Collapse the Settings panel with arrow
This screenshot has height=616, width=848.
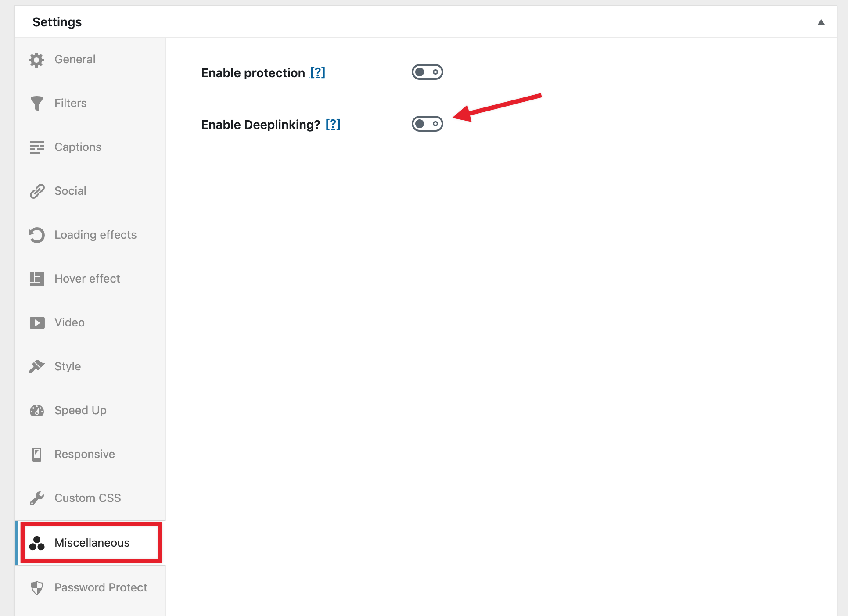821,22
